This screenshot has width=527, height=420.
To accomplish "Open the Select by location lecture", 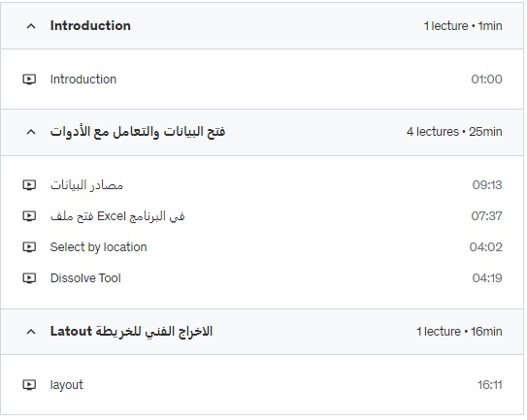I will pos(98,247).
